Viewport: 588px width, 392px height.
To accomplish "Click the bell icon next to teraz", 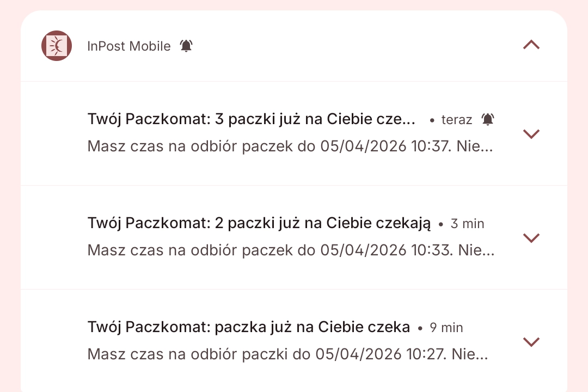I will (x=488, y=119).
